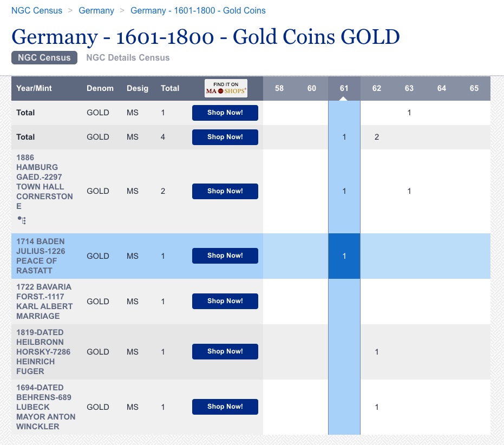This screenshot has width=504, height=445.
Task: Select the grade 65 column header
Action: [474, 88]
